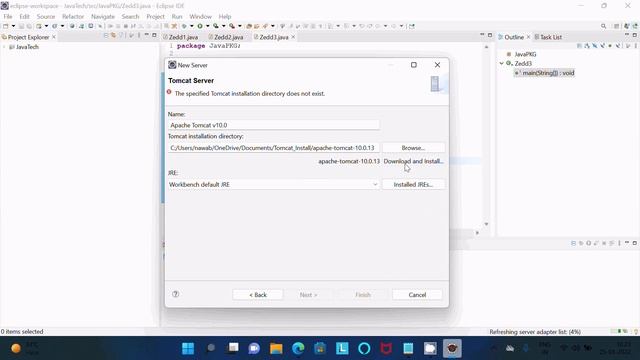
Task: Toggle Hide Fields in Outline toolbar
Action: tap(595, 46)
